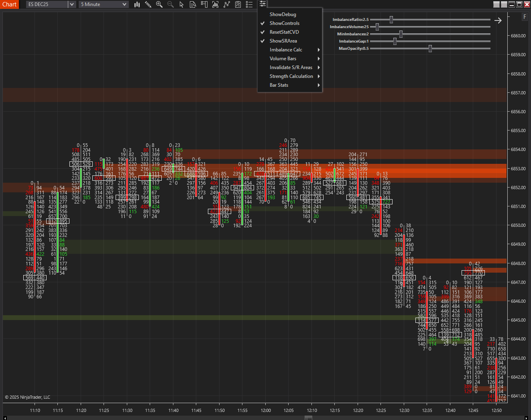Image resolution: width=531 pixels, height=420 pixels.
Task: Click the F button on price axis
Action: click(525, 17)
